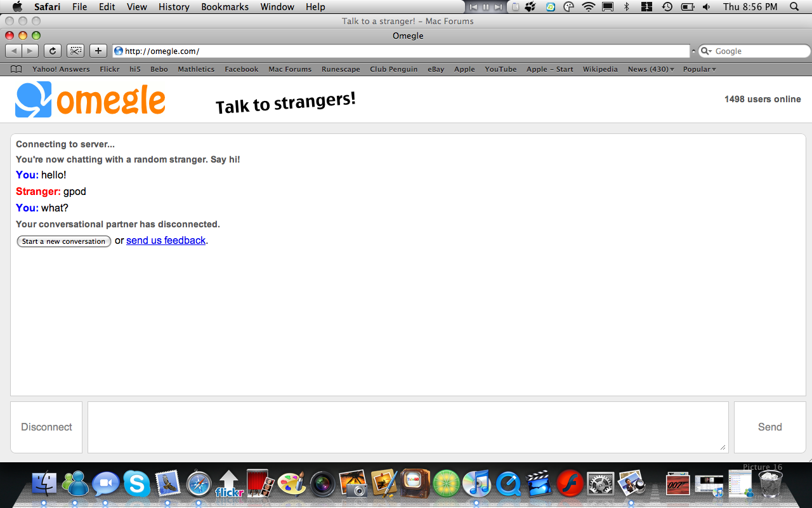
Task: Open the Safari menu
Action: coord(47,7)
